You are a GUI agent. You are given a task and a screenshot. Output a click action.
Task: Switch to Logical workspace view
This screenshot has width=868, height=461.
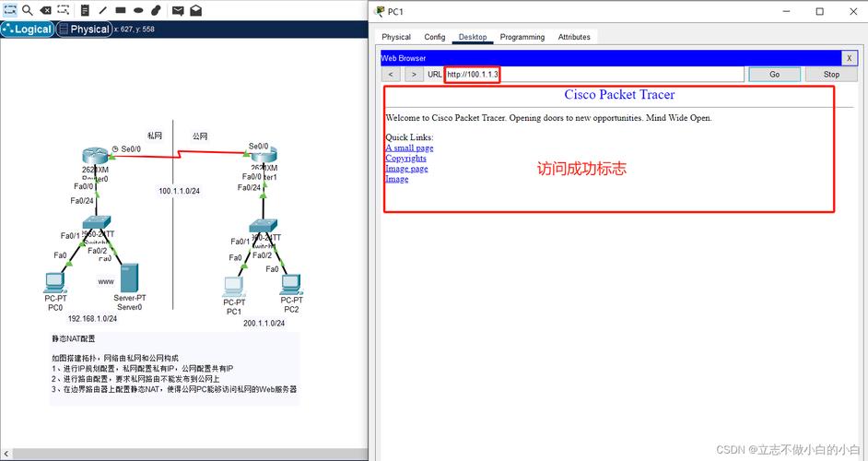coord(27,30)
